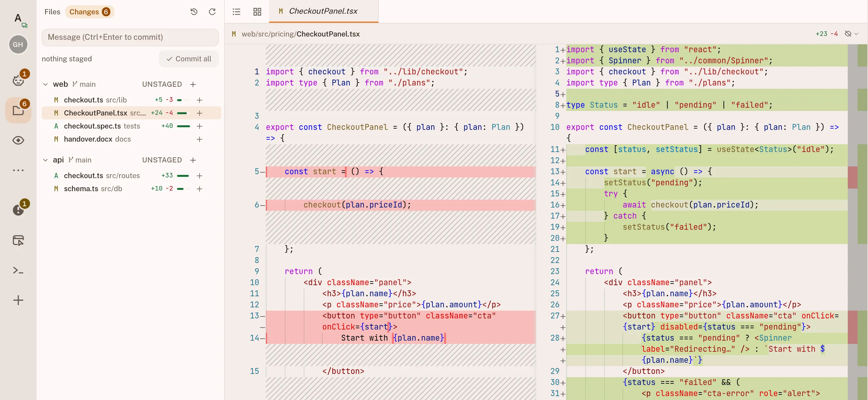Screen dimensions: 868x400
Task: Stage all changes in api repo
Action: [193, 160]
